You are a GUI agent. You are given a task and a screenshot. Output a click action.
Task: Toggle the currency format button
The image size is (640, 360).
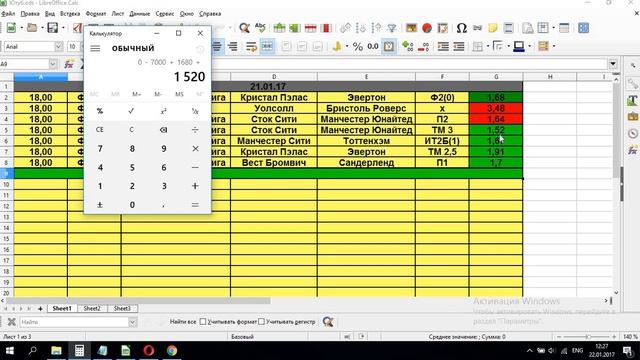point(337,47)
